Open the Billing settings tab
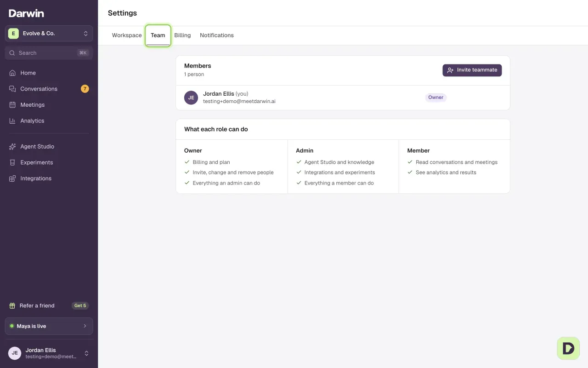The width and height of the screenshot is (588, 368). [182, 35]
